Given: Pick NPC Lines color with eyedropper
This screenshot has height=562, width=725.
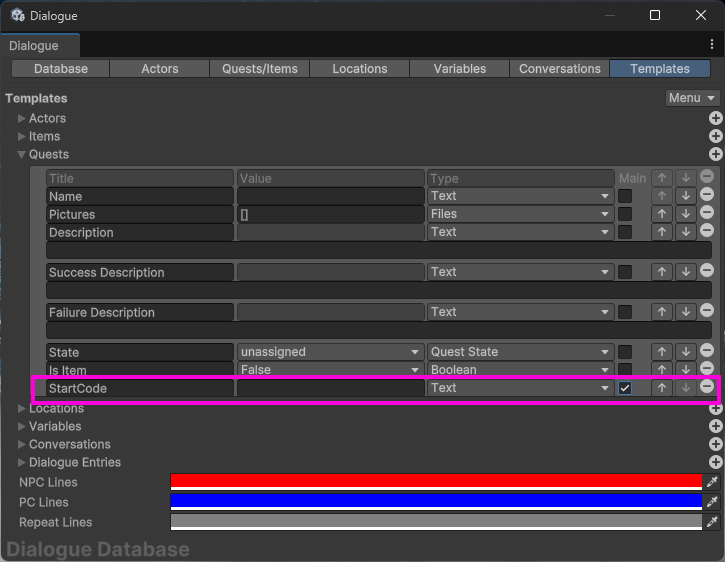Looking at the screenshot, I should 712,482.
